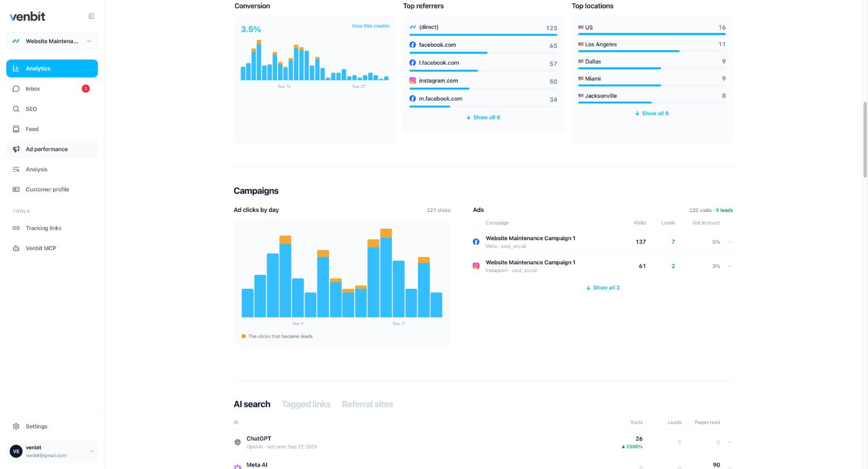Click the m.facebook.com referrer row
Image resolution: width=868 pixels, height=469 pixels.
(483, 100)
